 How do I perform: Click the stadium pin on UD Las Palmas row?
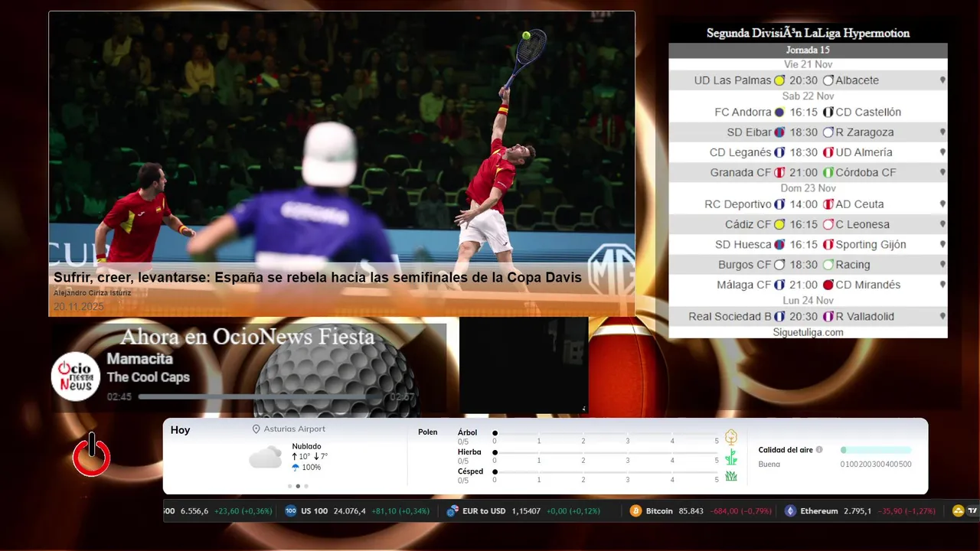(942, 80)
